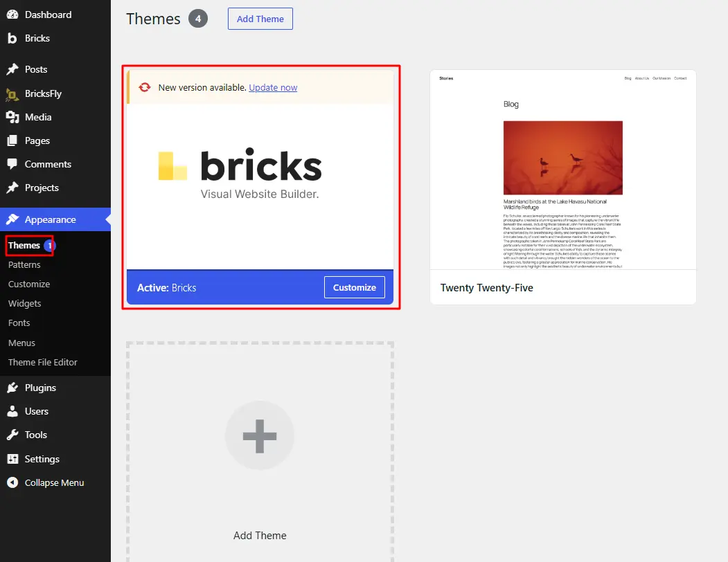The height and width of the screenshot is (562, 728).
Task: Click the red update-available refresh icon
Action: point(144,87)
